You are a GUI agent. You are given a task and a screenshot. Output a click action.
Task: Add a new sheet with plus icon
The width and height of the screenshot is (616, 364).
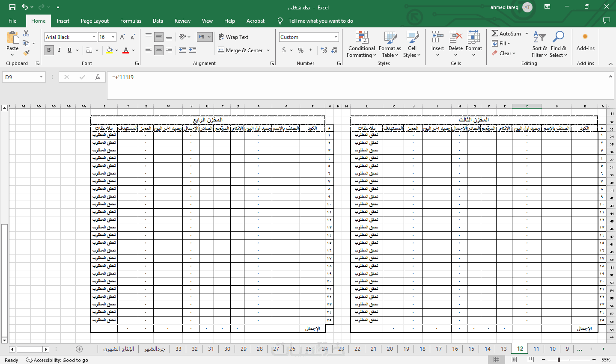click(79, 349)
